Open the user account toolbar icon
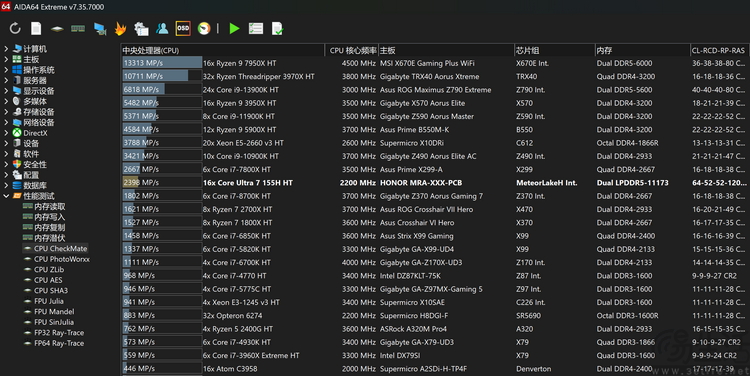Viewport: 750px width, 376px height. 162,29
